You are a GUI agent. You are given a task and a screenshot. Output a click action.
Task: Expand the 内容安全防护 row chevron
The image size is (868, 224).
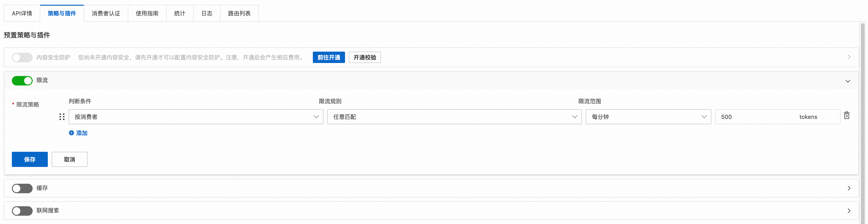[848, 57]
